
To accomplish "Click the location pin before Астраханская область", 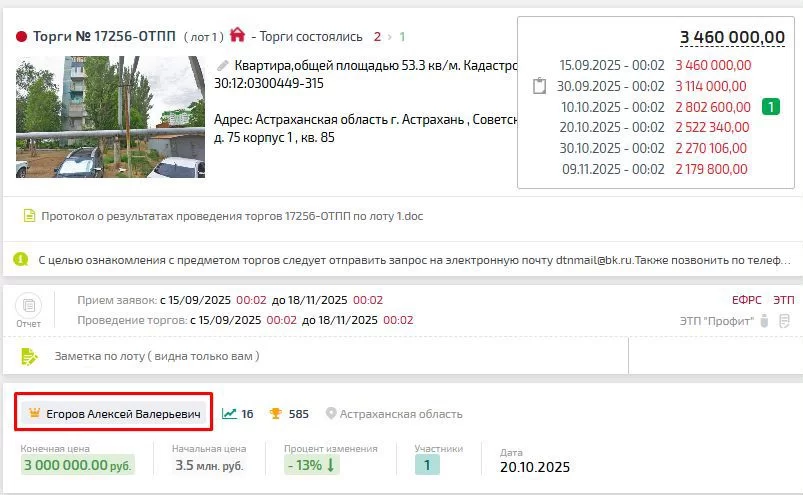I will click(331, 413).
